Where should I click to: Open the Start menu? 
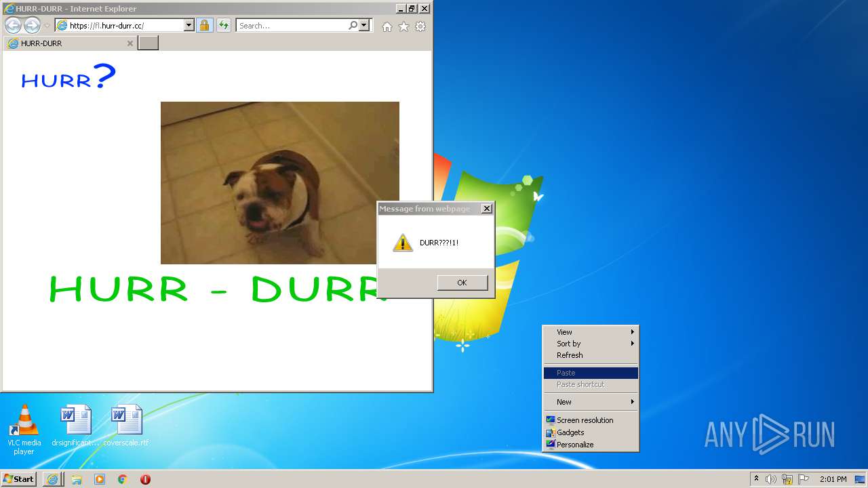(x=19, y=479)
